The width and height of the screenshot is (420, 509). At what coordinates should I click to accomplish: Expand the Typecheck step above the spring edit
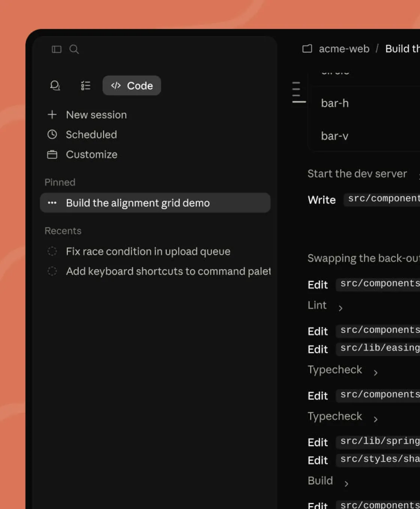(342, 416)
